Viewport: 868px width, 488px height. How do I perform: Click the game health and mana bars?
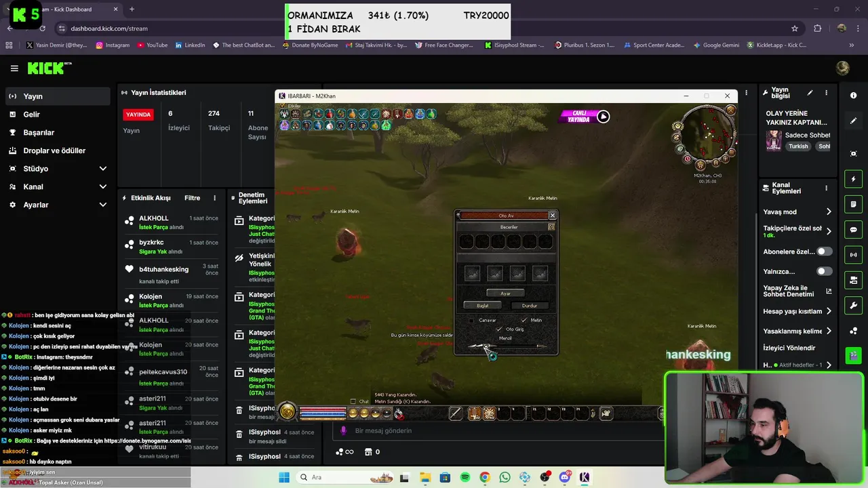(x=323, y=413)
